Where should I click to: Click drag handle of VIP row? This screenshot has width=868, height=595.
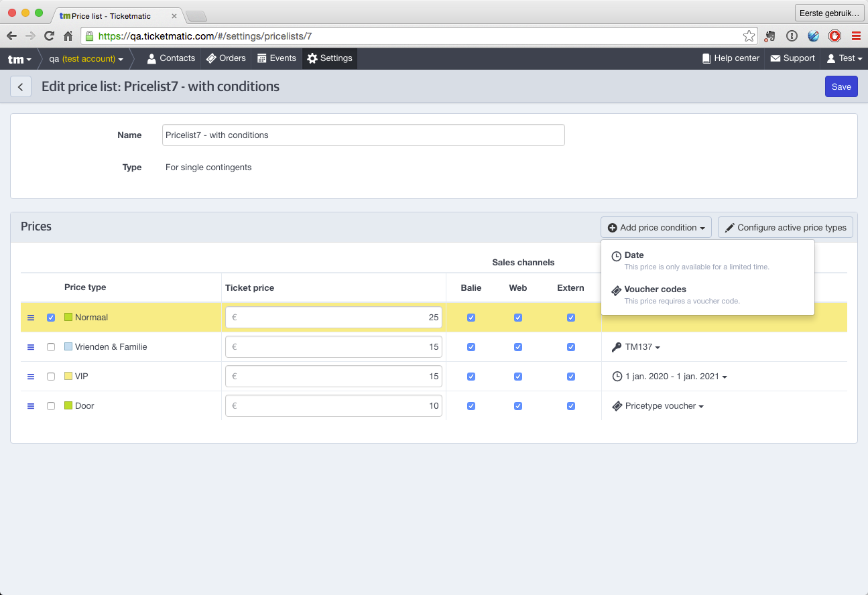pyautogui.click(x=31, y=377)
